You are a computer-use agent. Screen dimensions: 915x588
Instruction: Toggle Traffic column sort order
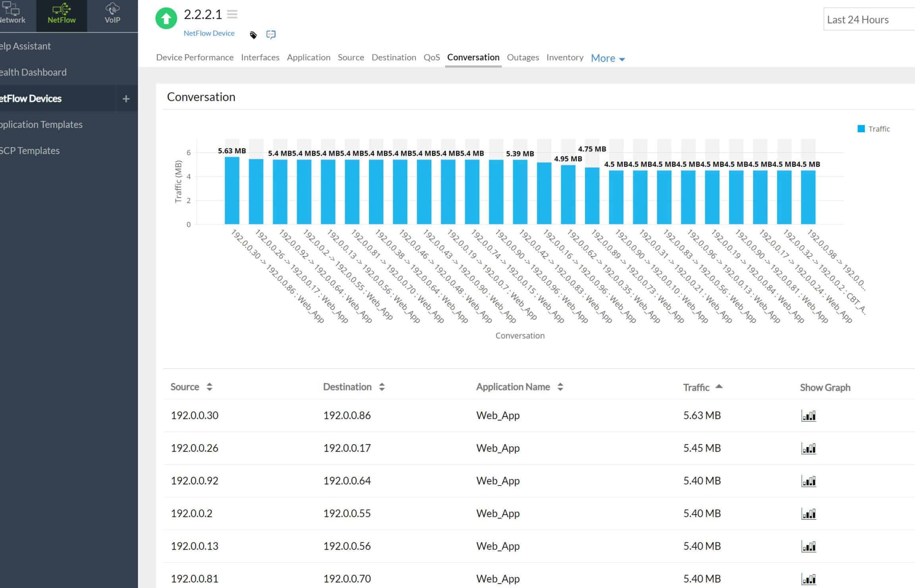(718, 387)
